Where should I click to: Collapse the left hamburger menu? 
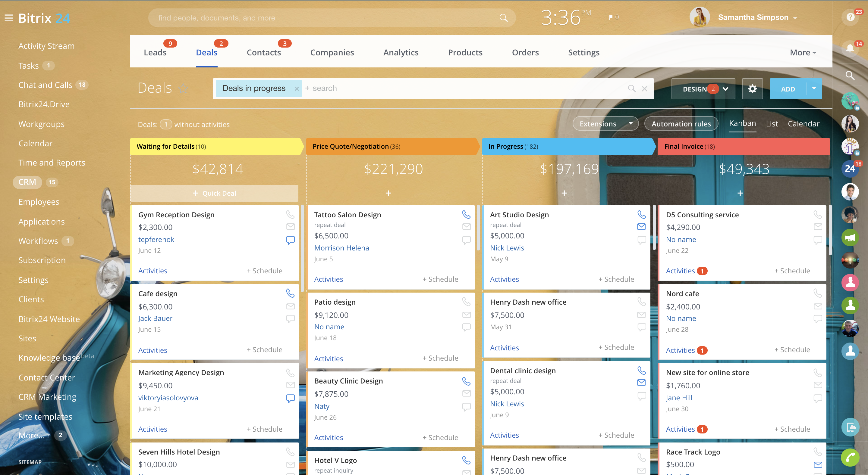[9, 18]
